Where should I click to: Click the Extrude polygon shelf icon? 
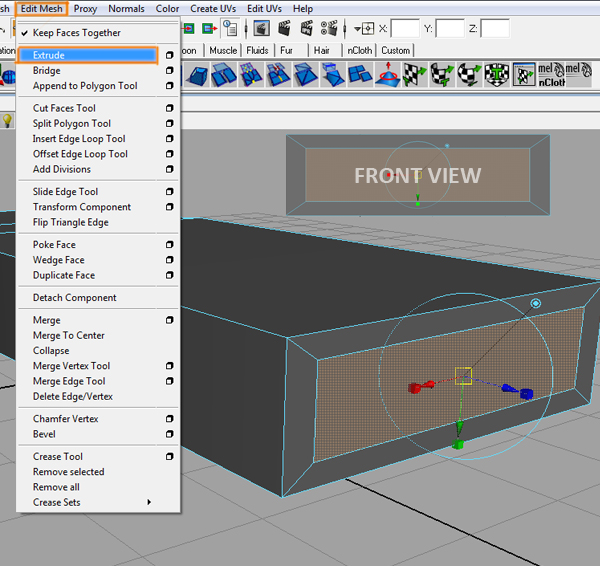tap(197, 74)
